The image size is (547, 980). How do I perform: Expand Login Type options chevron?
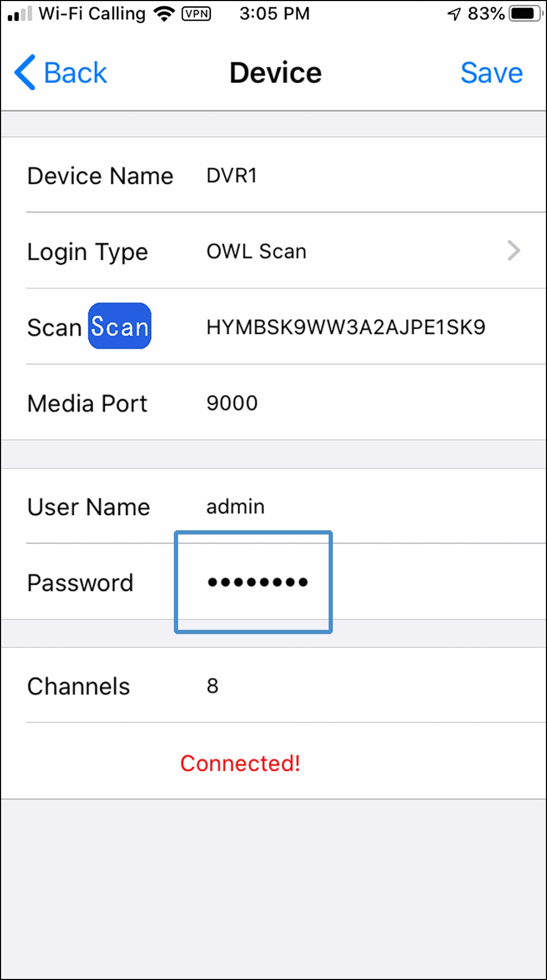514,251
